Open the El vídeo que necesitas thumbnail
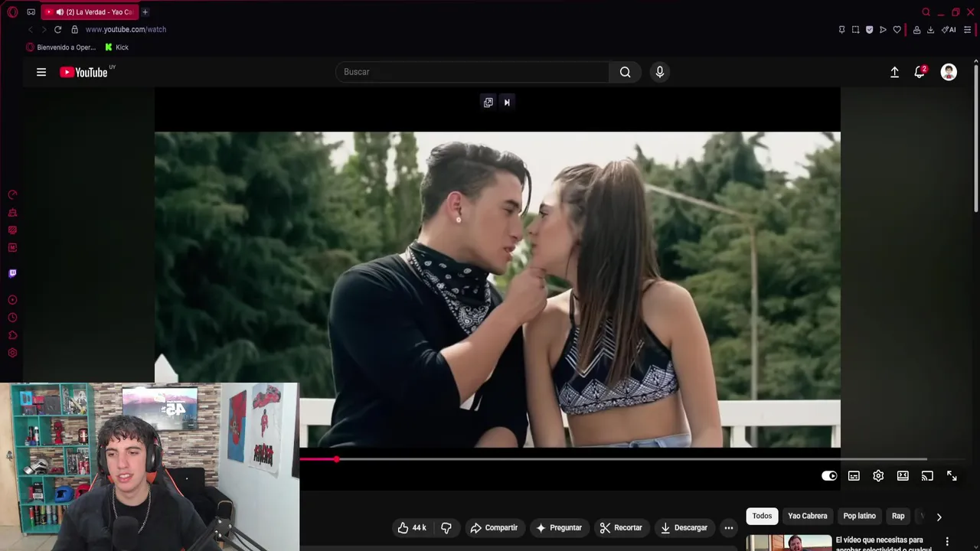This screenshot has width=980, height=551. pyautogui.click(x=789, y=543)
